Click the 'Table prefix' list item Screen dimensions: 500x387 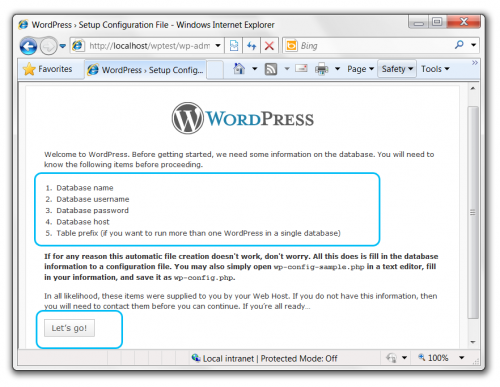[x=198, y=233]
